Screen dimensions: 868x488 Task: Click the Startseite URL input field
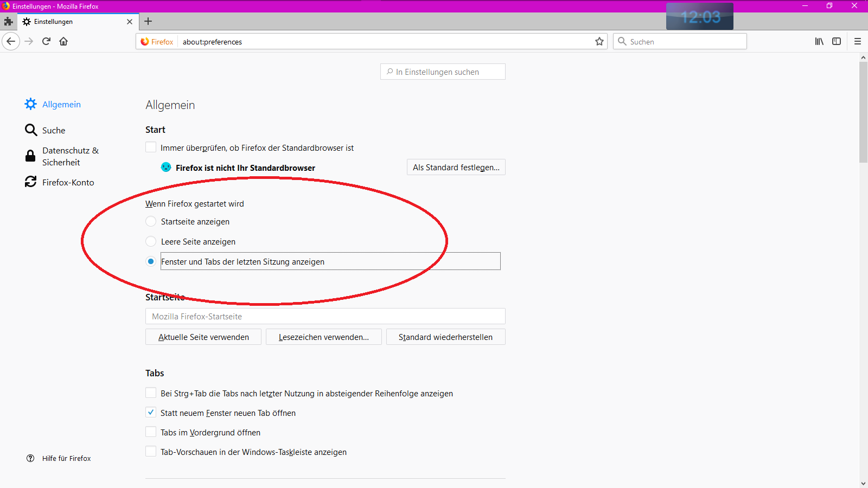point(325,317)
